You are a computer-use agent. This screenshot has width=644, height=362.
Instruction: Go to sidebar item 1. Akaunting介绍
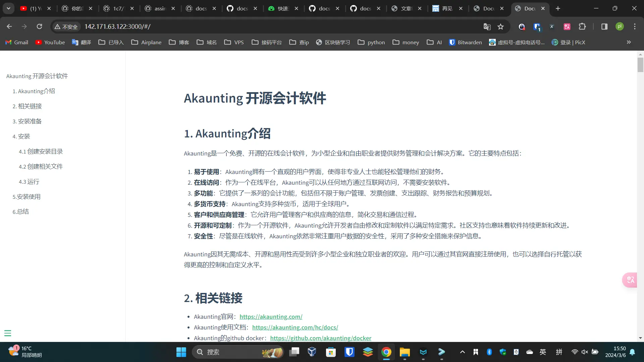click(x=34, y=91)
